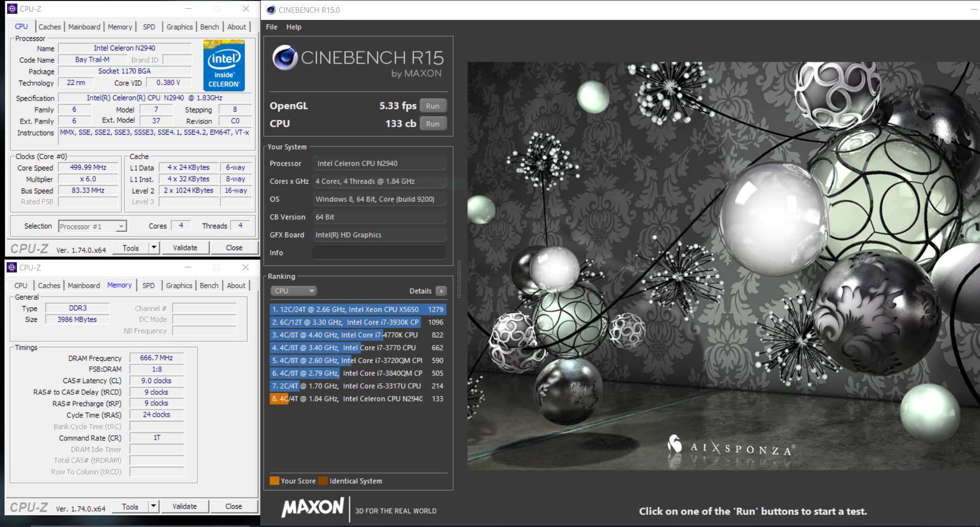Screen dimensions: 980x527
Task: Select ranking row Intel Core i7-3930K
Action: click(x=358, y=322)
